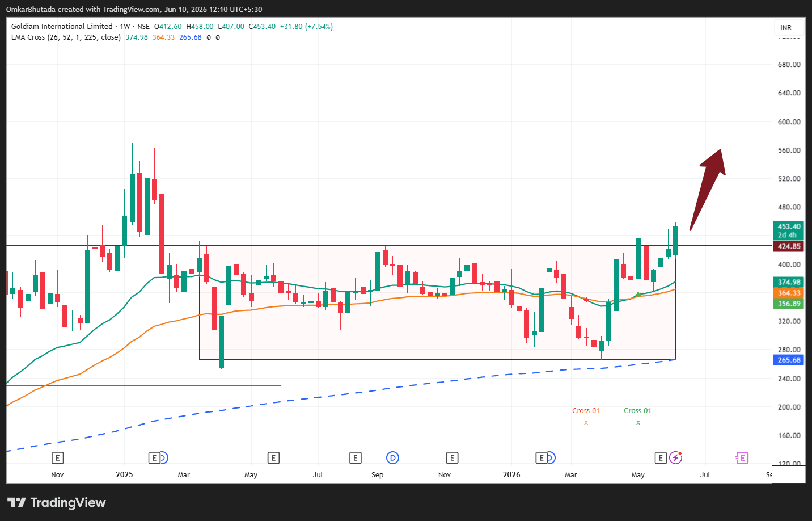Click the earnings marker above Nov 2024
The width and height of the screenshot is (812, 521).
[57, 457]
